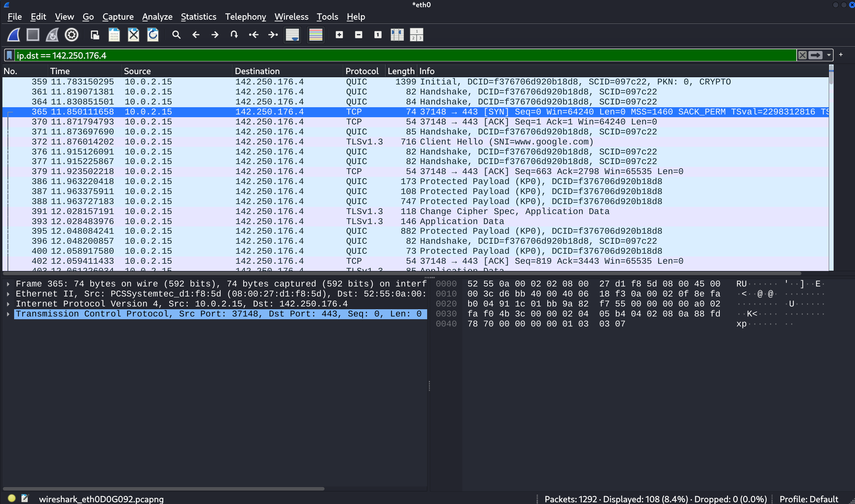The image size is (855, 504).
Task: Open the Wireless menu
Action: click(x=291, y=17)
